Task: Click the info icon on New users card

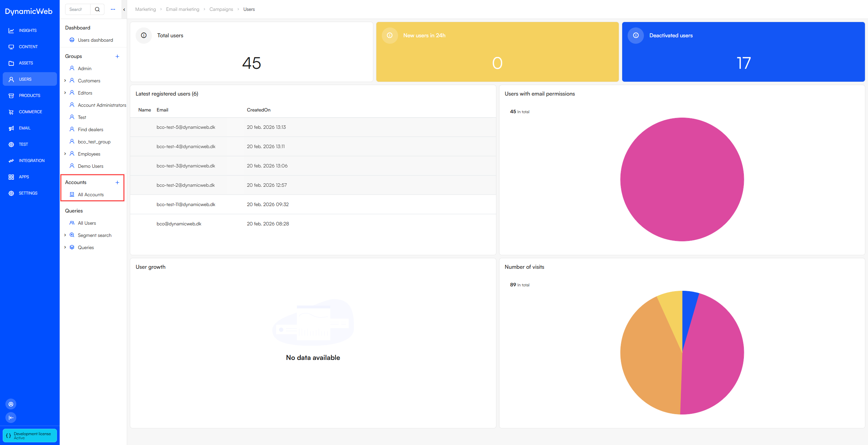Action: (x=390, y=35)
